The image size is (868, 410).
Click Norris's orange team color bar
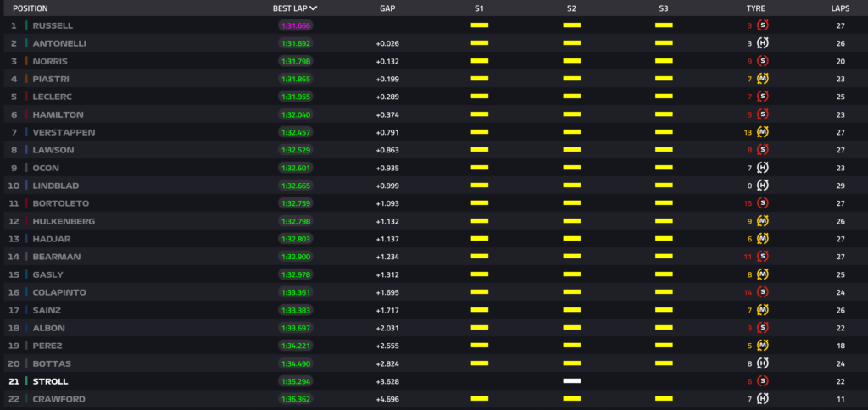26,61
